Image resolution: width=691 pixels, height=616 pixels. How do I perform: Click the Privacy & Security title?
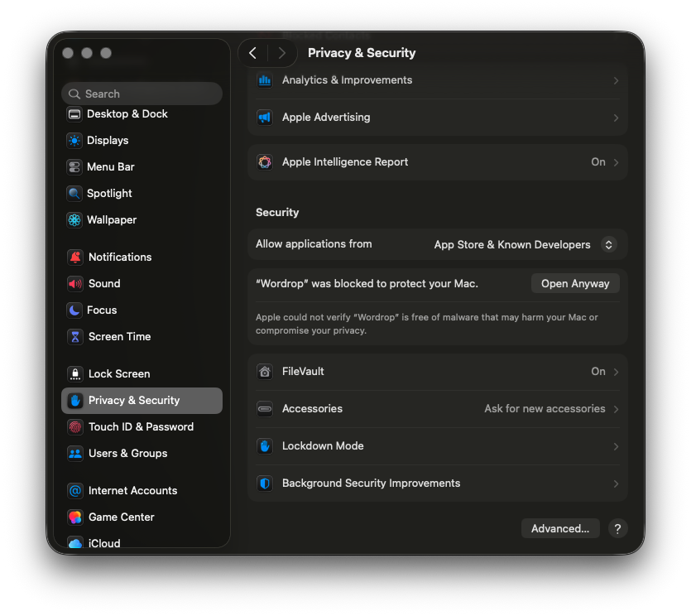click(362, 53)
